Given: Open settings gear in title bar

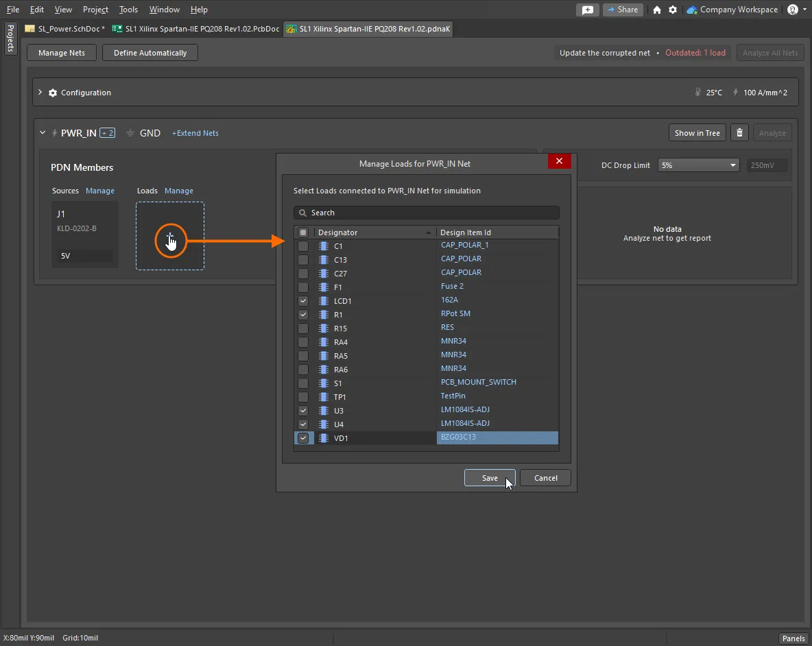Looking at the screenshot, I should point(673,10).
